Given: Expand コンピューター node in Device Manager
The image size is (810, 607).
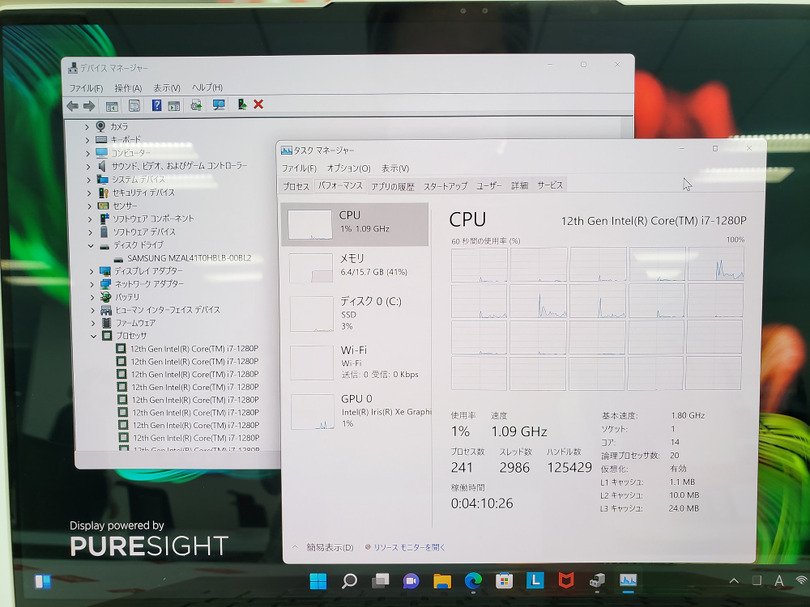Looking at the screenshot, I should pyautogui.click(x=88, y=153).
